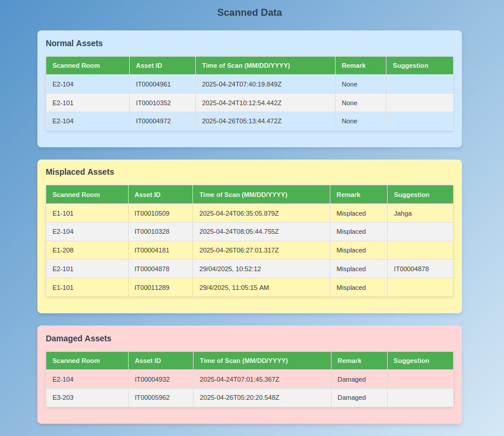Click Suggestion header in Misplaced Assets table

coord(420,195)
